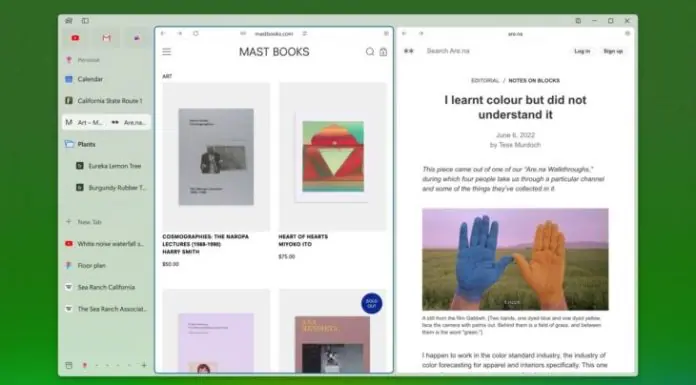Viewport: 696px width, 385px height.
Task: Click the June 6, 2022 date text
Action: tap(515, 135)
